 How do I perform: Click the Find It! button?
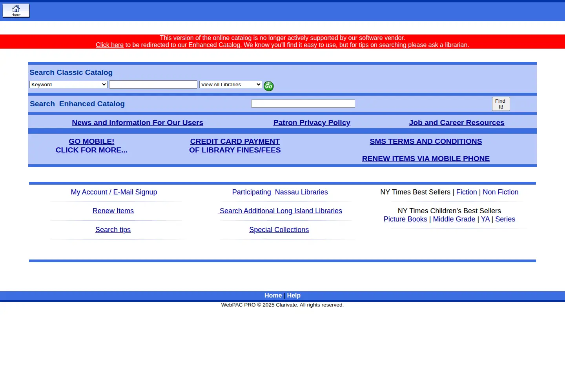click(x=501, y=104)
